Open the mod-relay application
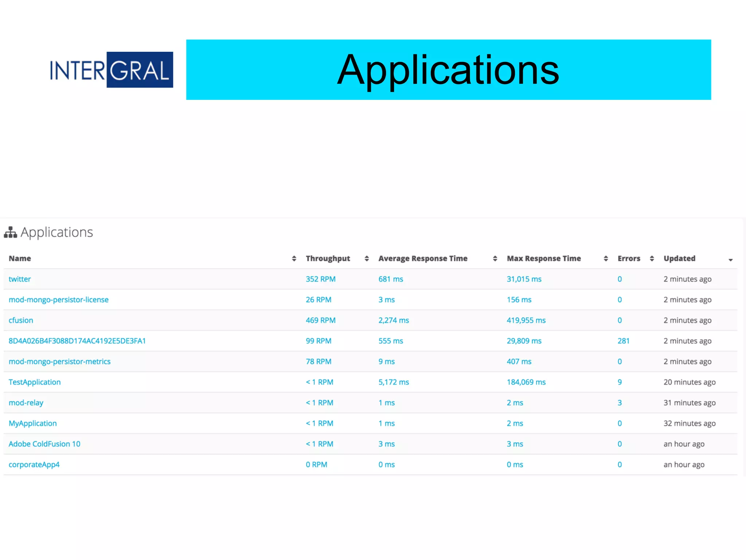Screen dimensions: 746x560 pyautogui.click(x=26, y=403)
